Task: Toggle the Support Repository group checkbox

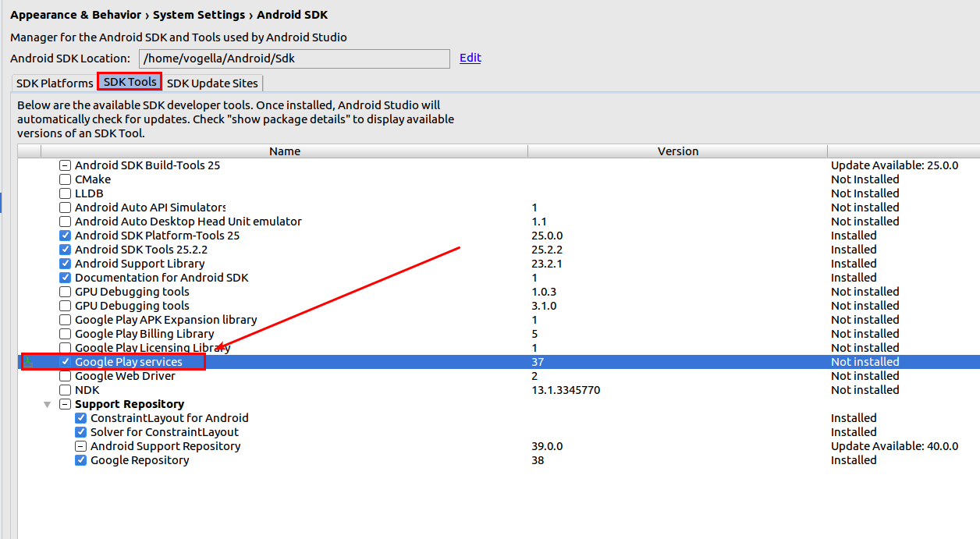Action: coord(66,404)
